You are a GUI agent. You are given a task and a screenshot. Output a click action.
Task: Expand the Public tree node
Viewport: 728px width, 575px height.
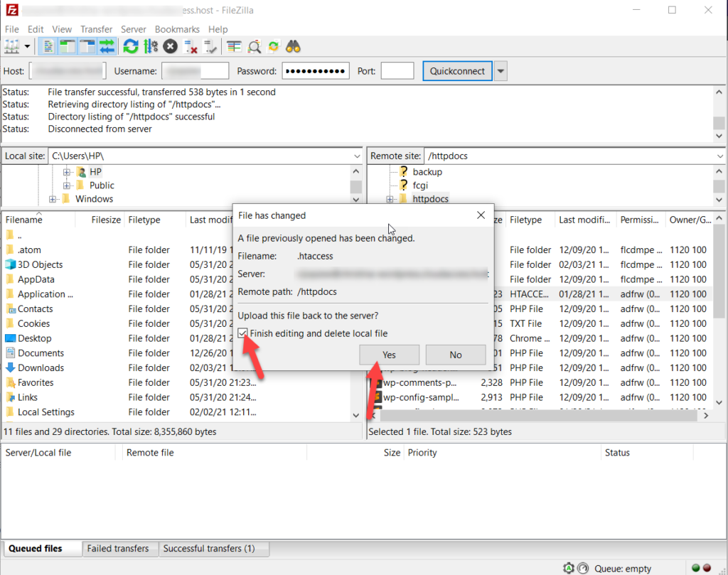[67, 186]
